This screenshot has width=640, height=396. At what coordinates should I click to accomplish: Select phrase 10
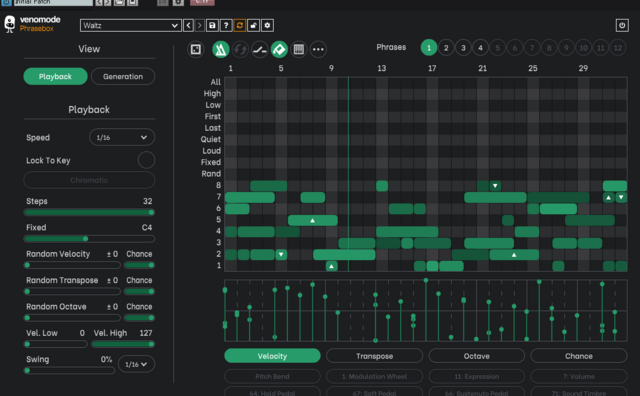pos(584,48)
